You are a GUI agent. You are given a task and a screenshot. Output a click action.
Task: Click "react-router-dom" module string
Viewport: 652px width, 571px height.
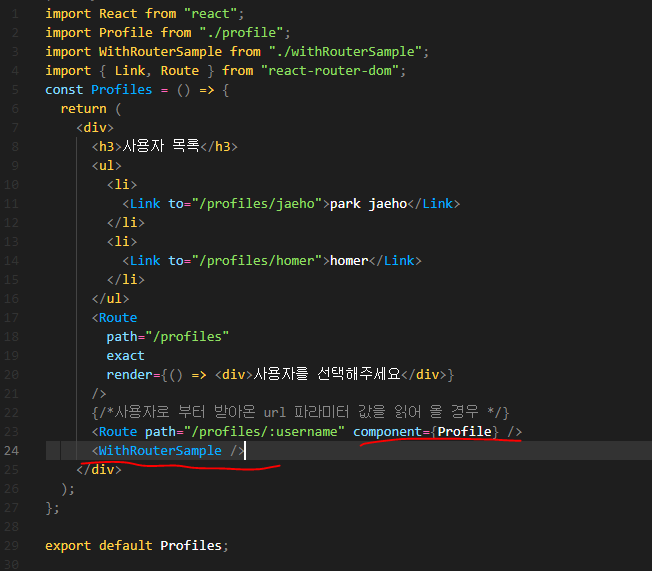[330, 71]
